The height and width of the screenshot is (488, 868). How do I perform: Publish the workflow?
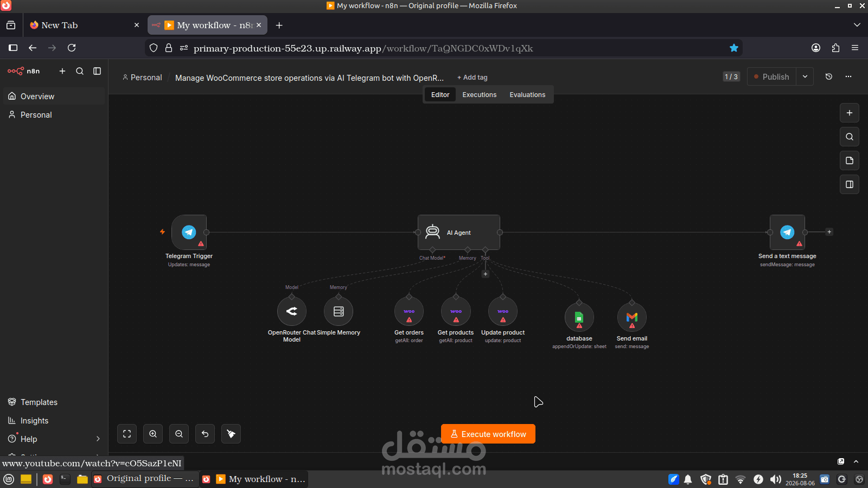click(x=772, y=76)
